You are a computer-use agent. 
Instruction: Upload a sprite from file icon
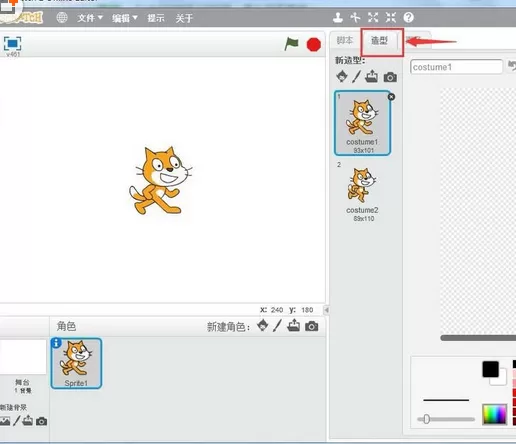(293, 325)
